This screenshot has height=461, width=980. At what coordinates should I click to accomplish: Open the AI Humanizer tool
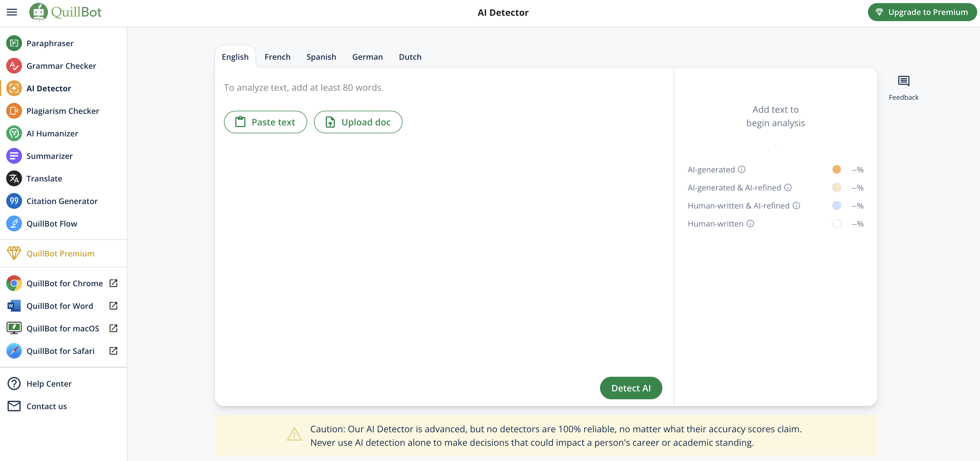pos(52,133)
